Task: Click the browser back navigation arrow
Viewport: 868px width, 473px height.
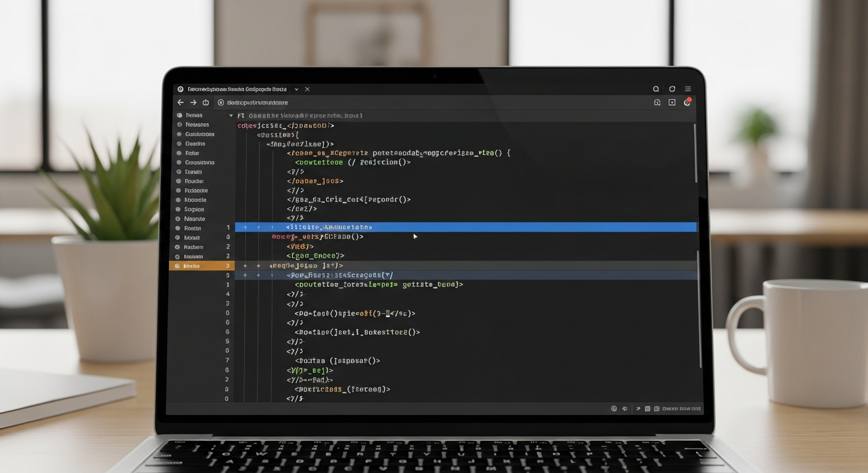Action: point(180,102)
